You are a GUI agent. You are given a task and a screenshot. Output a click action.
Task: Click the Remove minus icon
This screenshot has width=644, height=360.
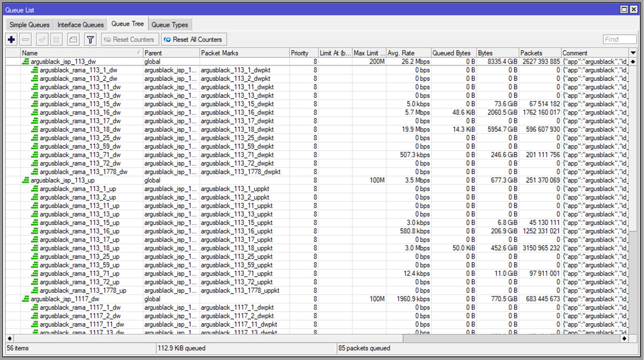tap(25, 40)
